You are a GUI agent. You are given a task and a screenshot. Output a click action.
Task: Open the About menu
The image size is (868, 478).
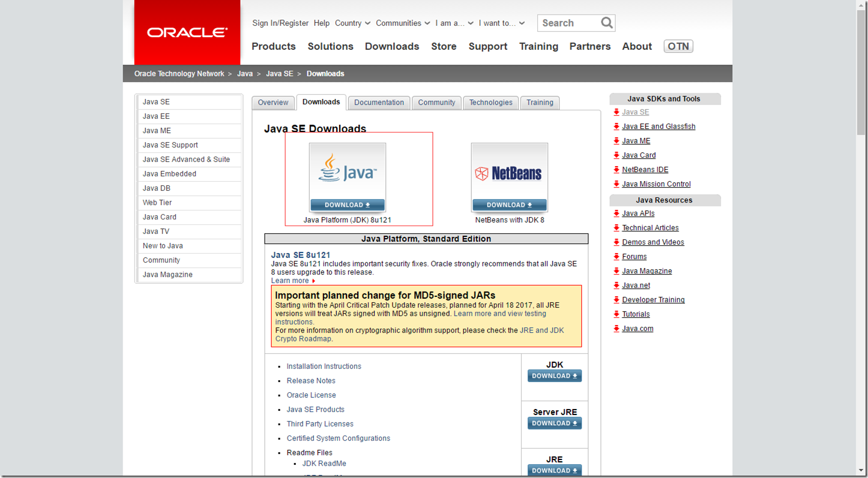(637, 46)
